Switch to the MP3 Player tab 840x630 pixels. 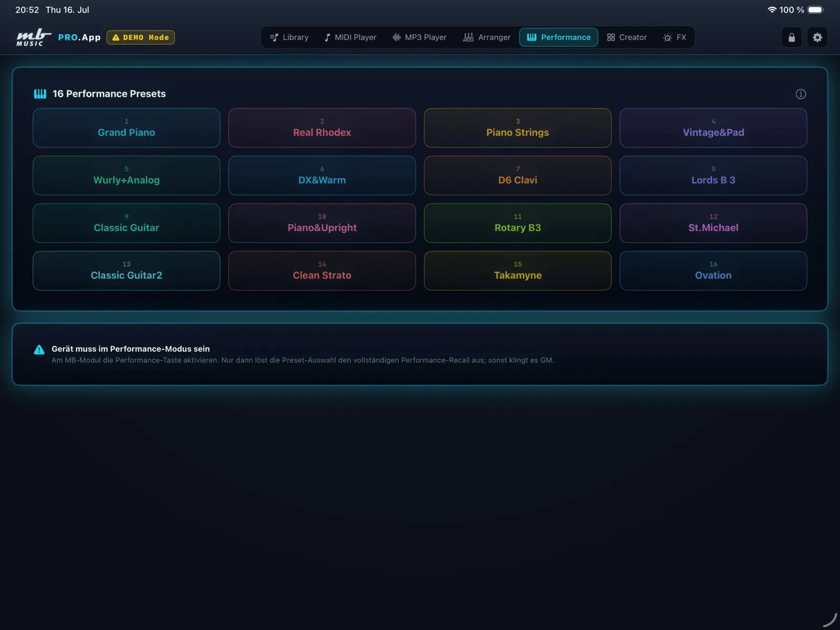click(x=419, y=37)
